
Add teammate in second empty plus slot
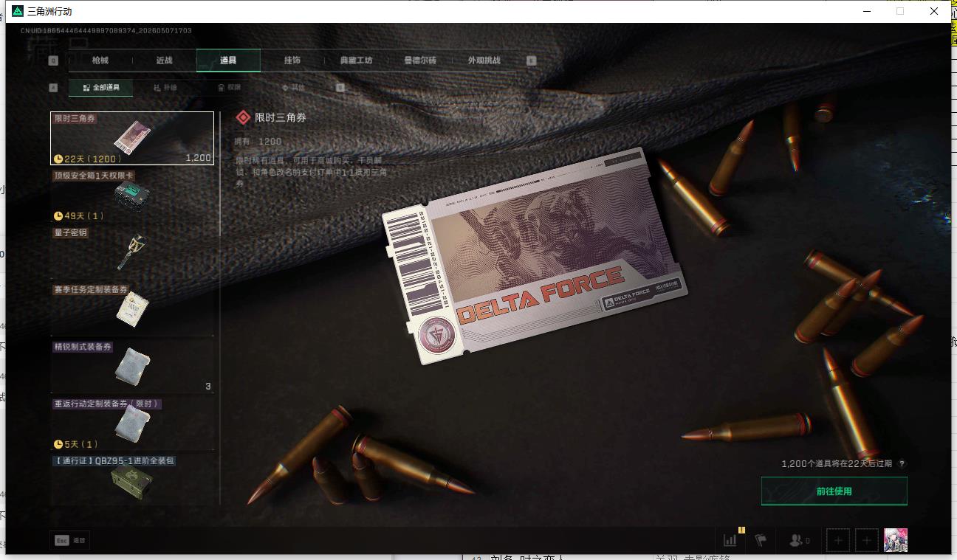[867, 541]
